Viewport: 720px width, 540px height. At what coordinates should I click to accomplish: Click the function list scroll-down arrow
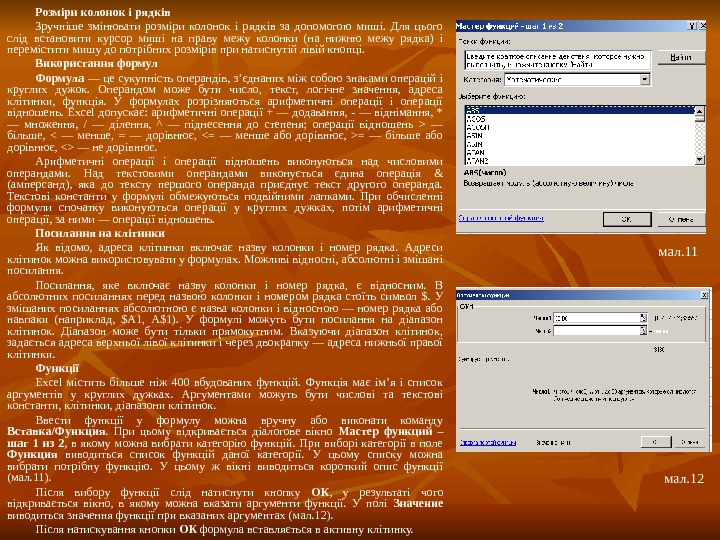699,160
